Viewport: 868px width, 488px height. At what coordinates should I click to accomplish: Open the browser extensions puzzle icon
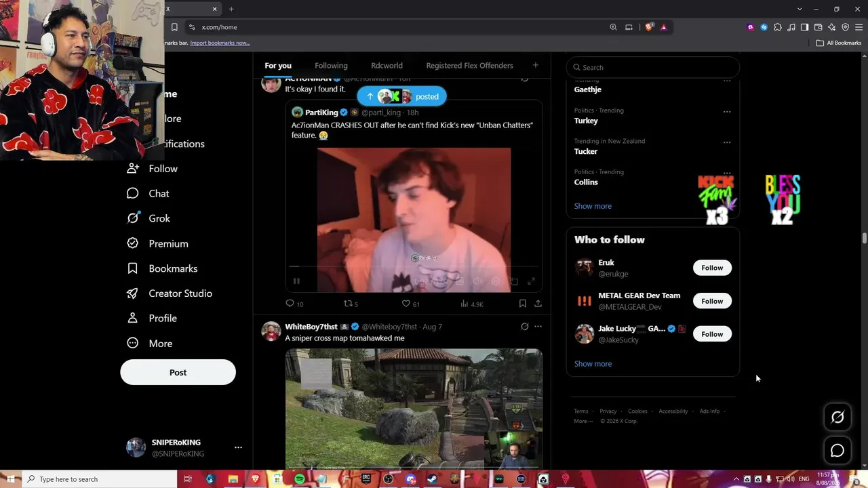(778, 27)
